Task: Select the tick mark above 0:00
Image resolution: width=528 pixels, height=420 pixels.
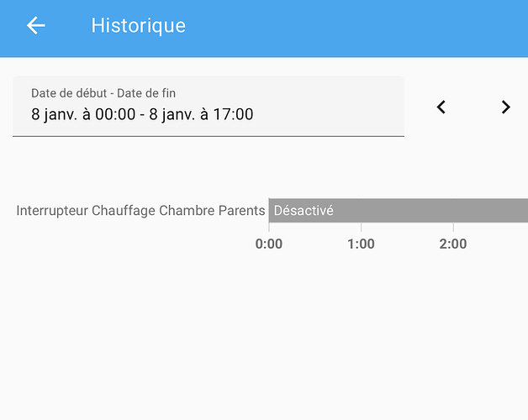Action: point(269,228)
